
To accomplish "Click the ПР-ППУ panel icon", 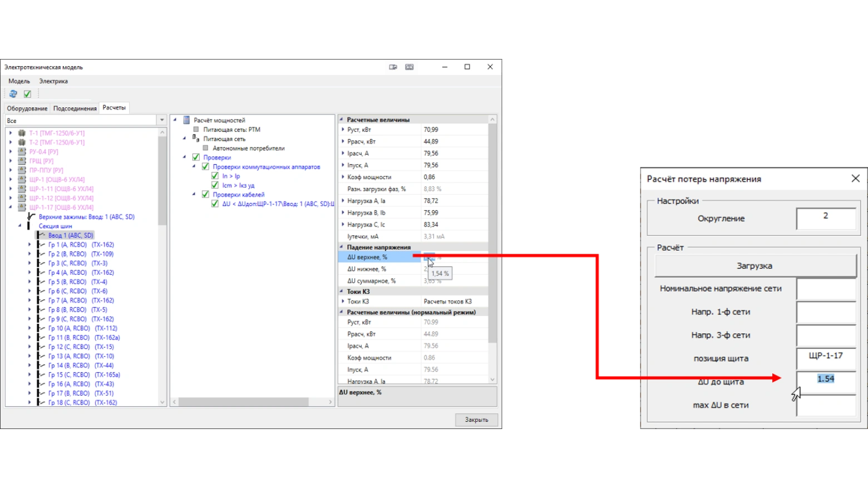I will click(x=22, y=170).
